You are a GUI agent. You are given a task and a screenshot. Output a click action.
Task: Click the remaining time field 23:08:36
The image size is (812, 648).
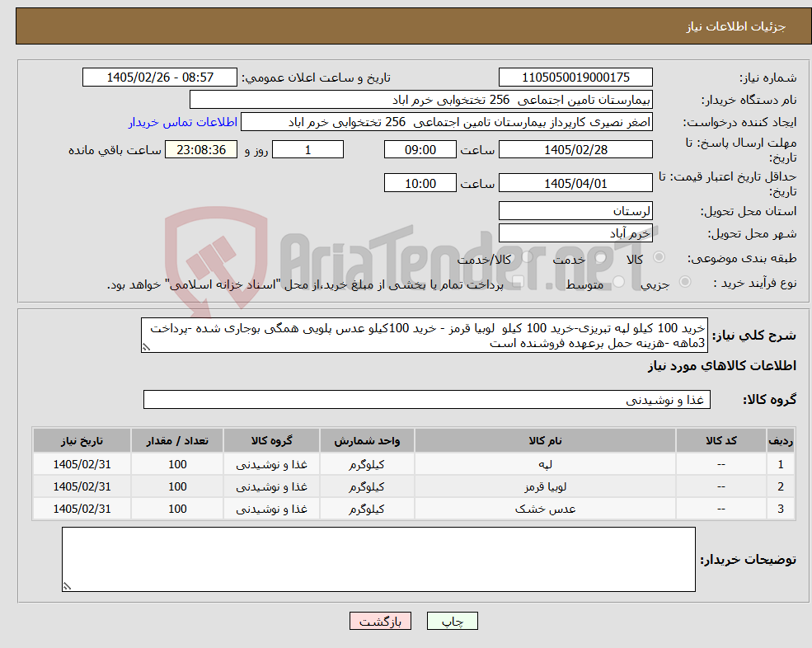201,150
